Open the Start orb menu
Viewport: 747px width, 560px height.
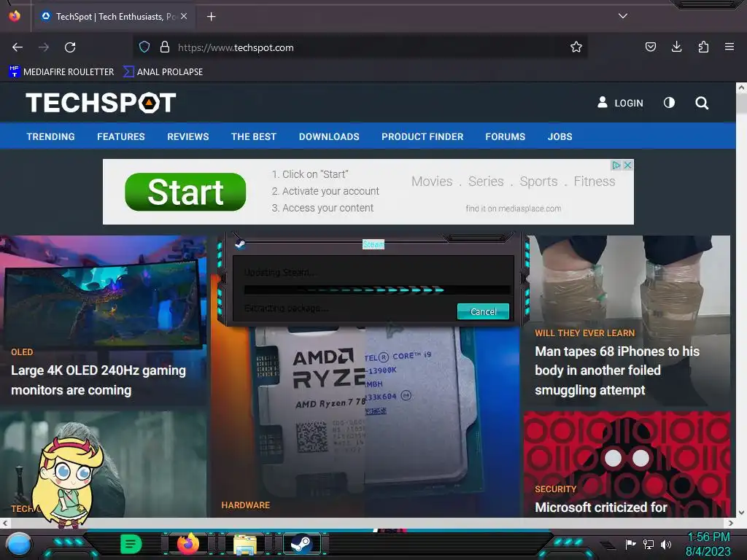tap(19, 544)
